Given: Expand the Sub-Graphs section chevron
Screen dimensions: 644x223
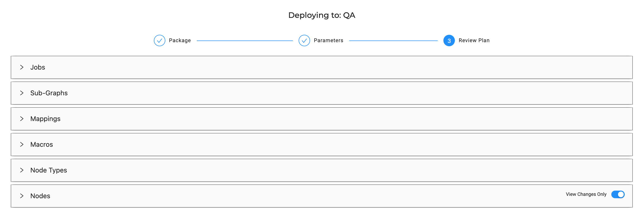Looking at the screenshot, I should point(22,93).
